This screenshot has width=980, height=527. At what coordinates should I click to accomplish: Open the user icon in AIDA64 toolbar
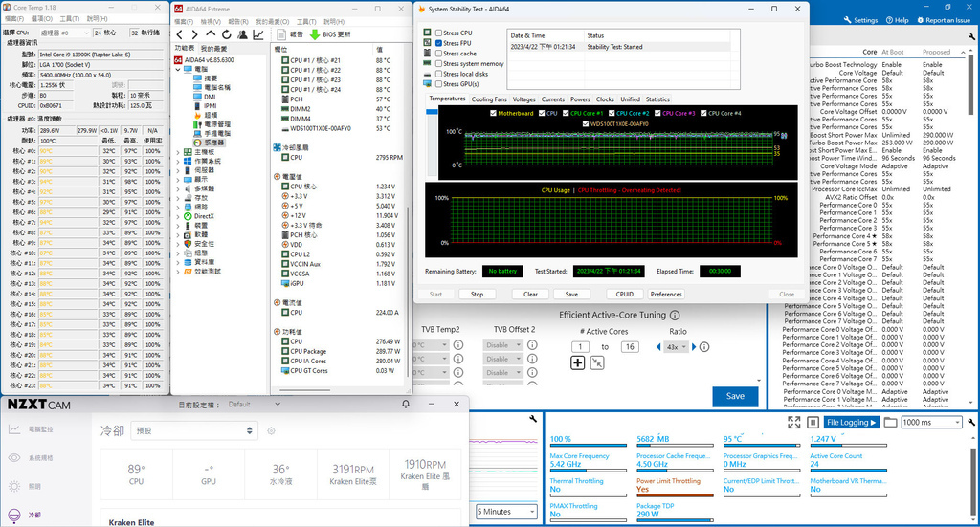(242, 34)
